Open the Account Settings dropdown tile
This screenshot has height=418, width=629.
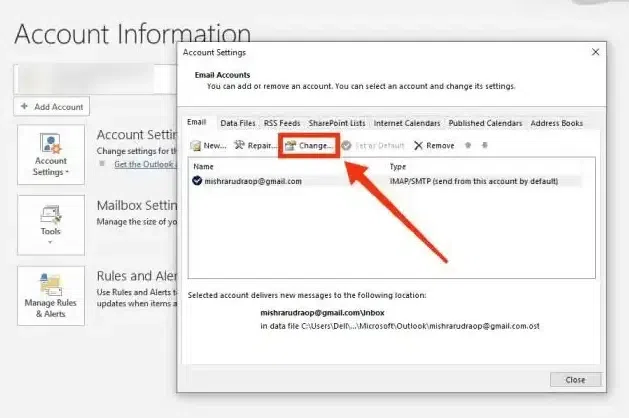pyautogui.click(x=51, y=155)
